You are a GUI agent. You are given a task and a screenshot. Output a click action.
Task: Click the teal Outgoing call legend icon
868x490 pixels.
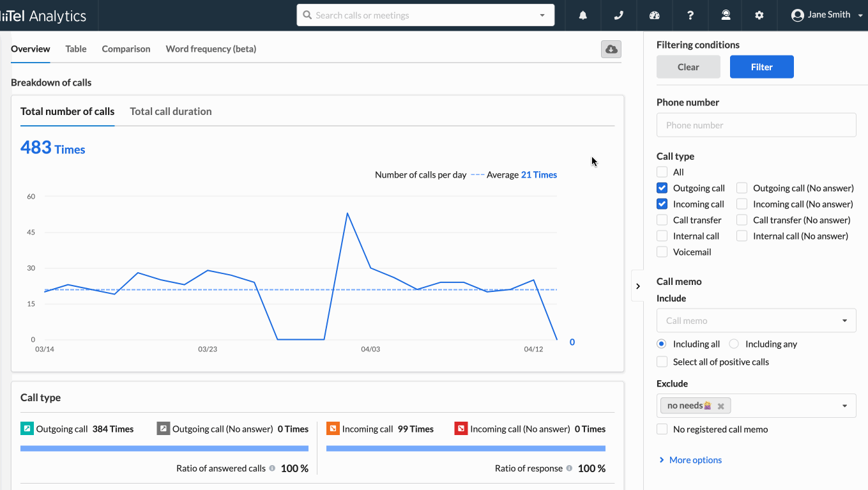click(x=26, y=429)
